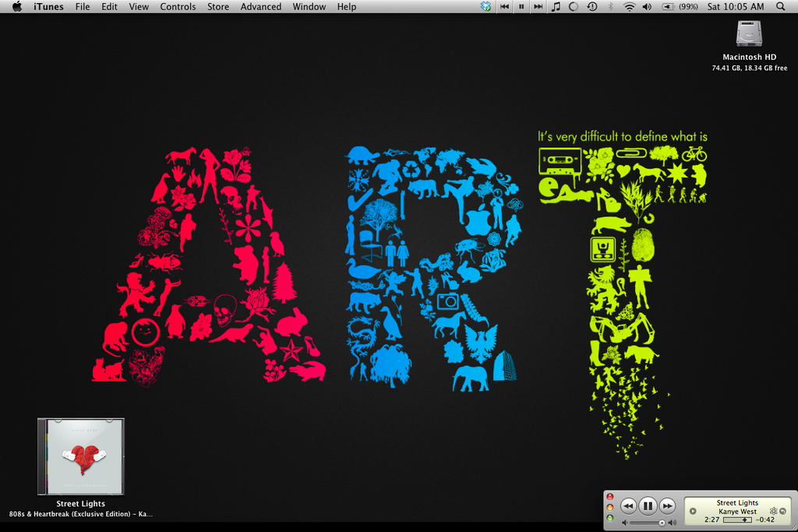Viewport: 798px width, 532px height.
Task: Click the 99% battery percentage text
Action: pos(688,6)
